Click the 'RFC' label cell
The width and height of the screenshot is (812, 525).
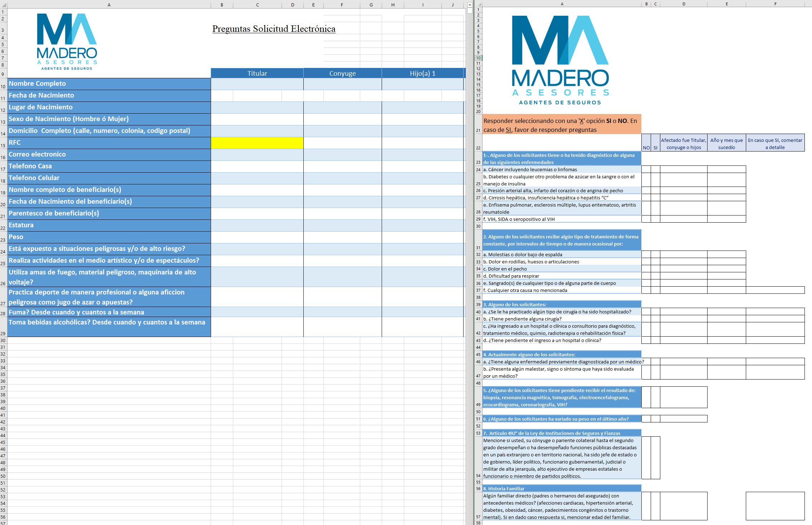[x=109, y=143]
